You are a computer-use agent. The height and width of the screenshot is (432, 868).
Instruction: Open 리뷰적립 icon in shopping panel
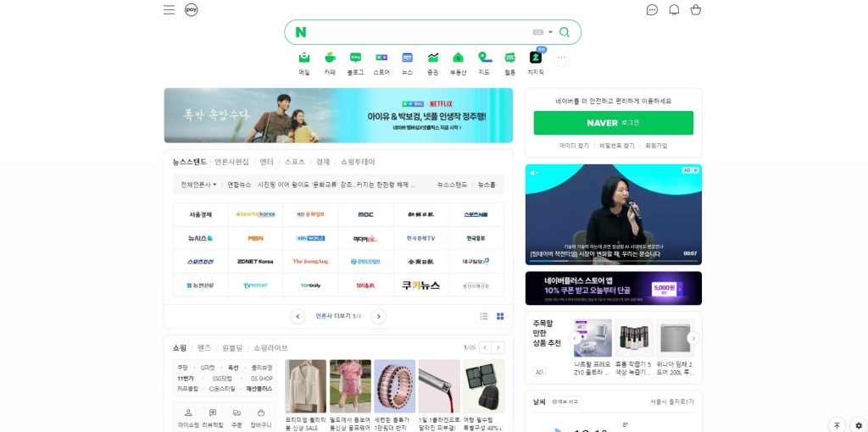tap(213, 413)
